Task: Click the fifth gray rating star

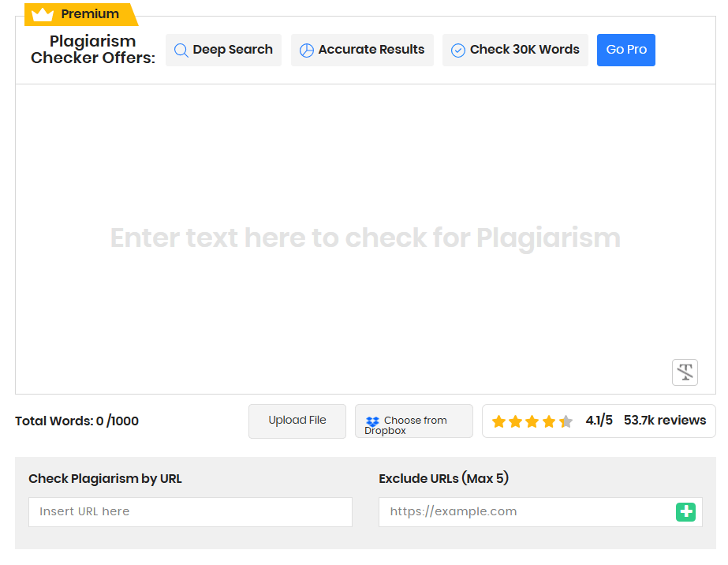Action: pyautogui.click(x=565, y=421)
